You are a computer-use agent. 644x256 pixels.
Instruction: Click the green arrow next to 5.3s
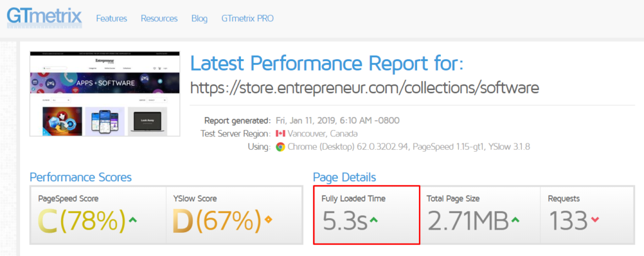tap(374, 220)
